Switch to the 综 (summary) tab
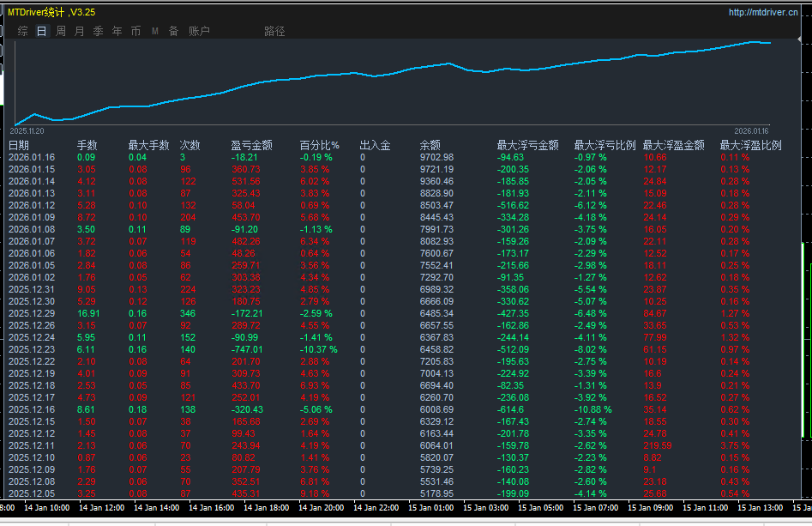The width and height of the screenshot is (812, 526). 23,31
